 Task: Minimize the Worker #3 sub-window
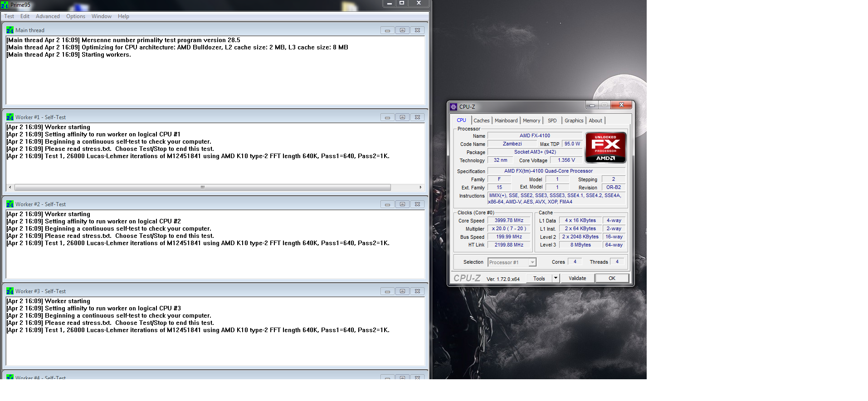tap(387, 291)
